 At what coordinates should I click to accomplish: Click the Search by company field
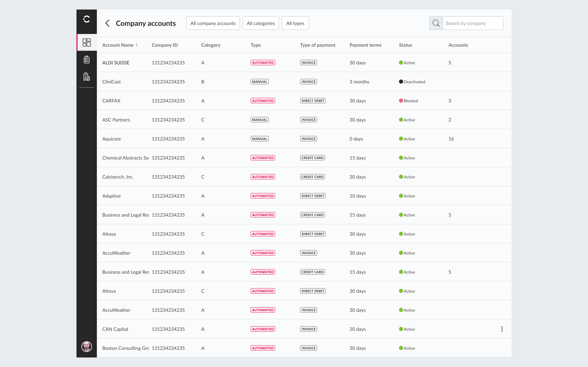[x=473, y=23]
